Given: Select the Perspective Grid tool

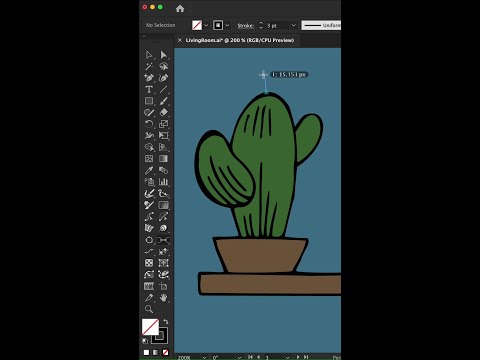Looking at the screenshot, I should [163, 147].
